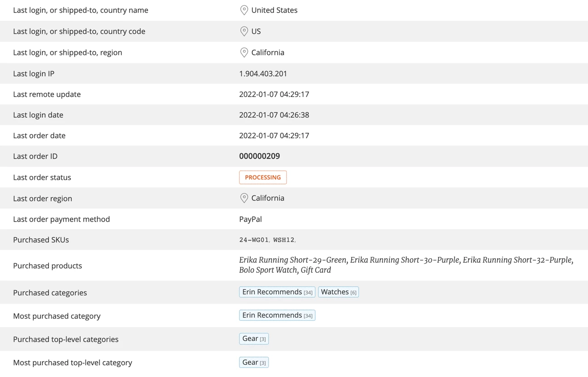Image resolution: width=588 pixels, height=377 pixels.
Task: Click the PayPal payment method value
Action: [x=250, y=219]
